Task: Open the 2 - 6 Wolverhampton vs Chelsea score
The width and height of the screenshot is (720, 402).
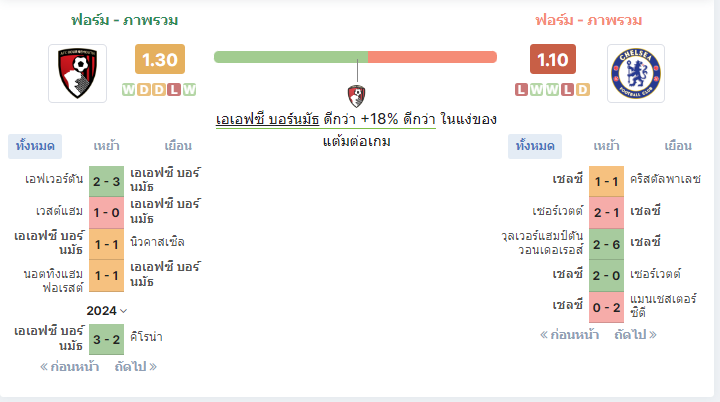Action: pyautogui.click(x=607, y=244)
